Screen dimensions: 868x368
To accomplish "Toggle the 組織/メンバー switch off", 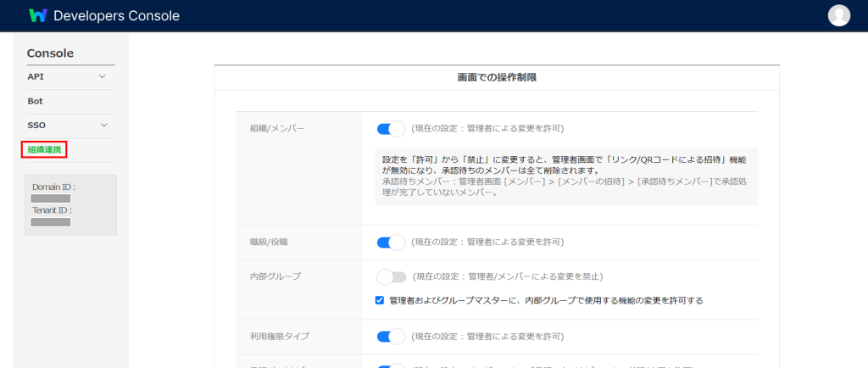I will [391, 129].
